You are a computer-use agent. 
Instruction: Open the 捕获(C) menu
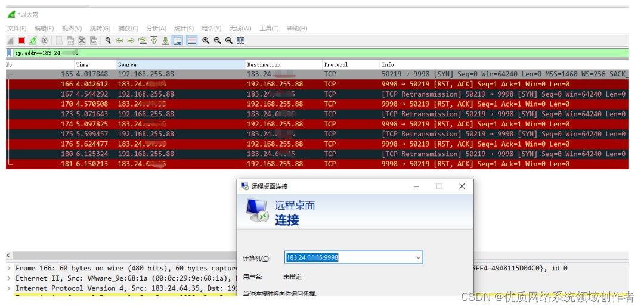pyautogui.click(x=129, y=29)
